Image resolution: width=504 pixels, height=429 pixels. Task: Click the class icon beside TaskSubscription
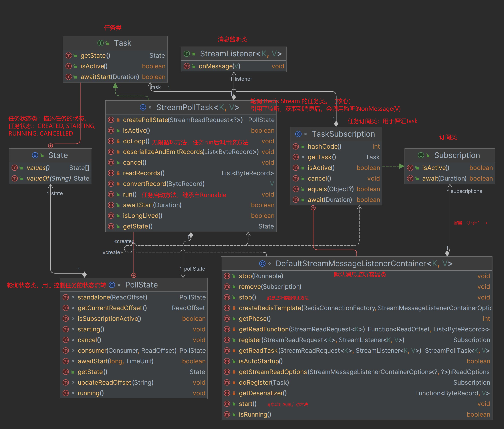[x=298, y=134]
